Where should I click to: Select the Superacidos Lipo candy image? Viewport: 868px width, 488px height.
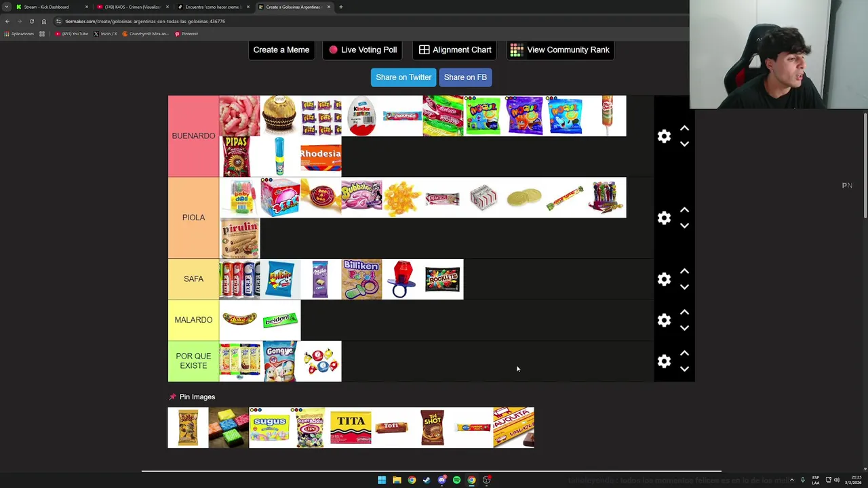pyautogui.click(x=310, y=428)
